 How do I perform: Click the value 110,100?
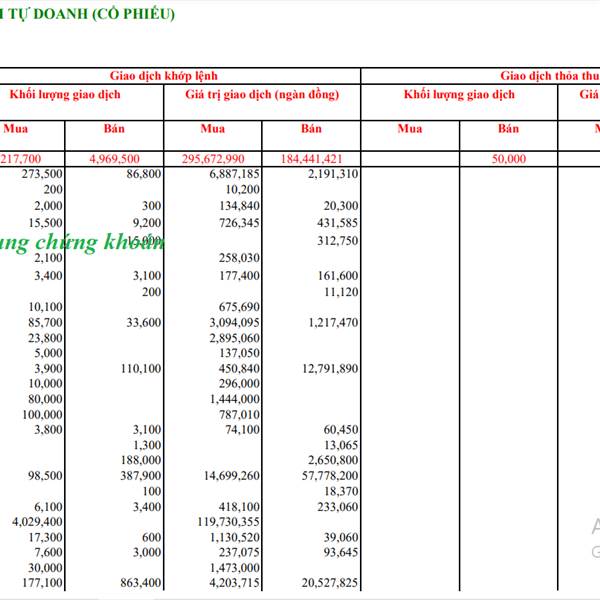pos(141,368)
